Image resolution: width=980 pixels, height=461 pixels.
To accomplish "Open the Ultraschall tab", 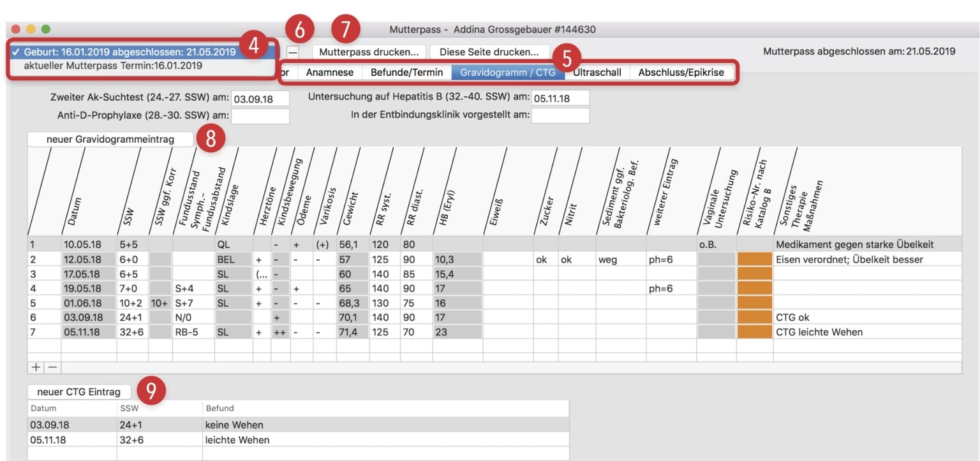I will click(596, 72).
